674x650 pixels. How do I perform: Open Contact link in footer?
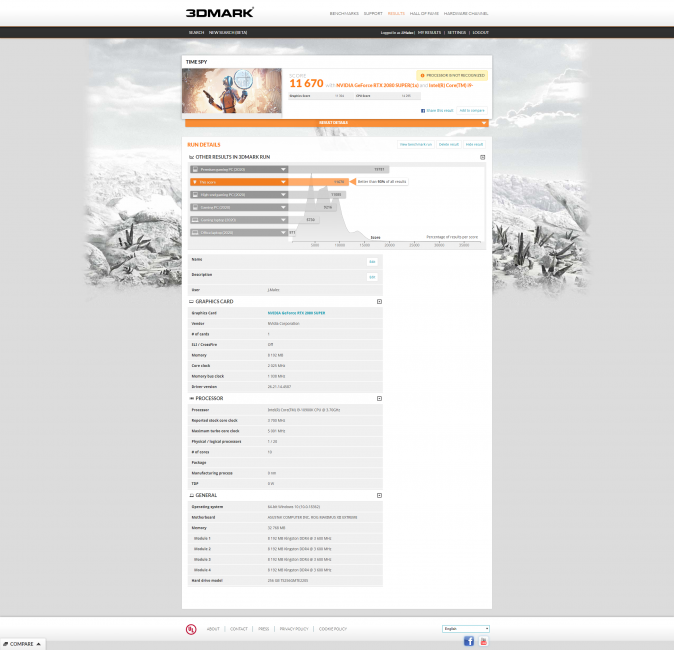(239, 629)
